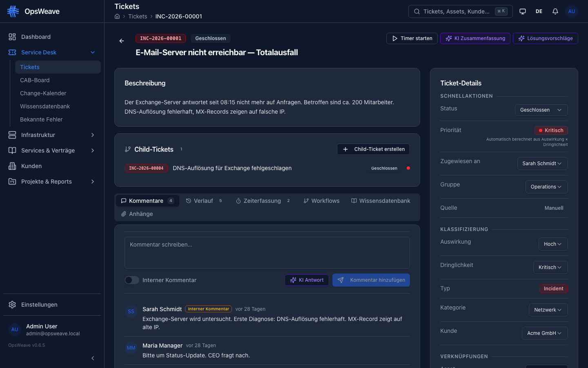Click Child-Ticket erstellen button
The width and height of the screenshot is (588, 368).
tap(373, 149)
